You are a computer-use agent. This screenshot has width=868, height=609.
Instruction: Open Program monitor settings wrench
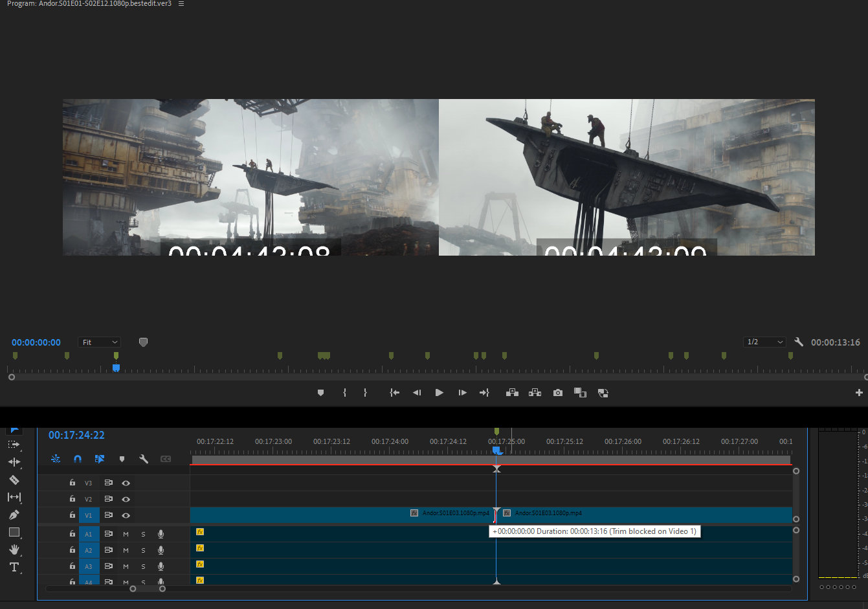tap(799, 342)
